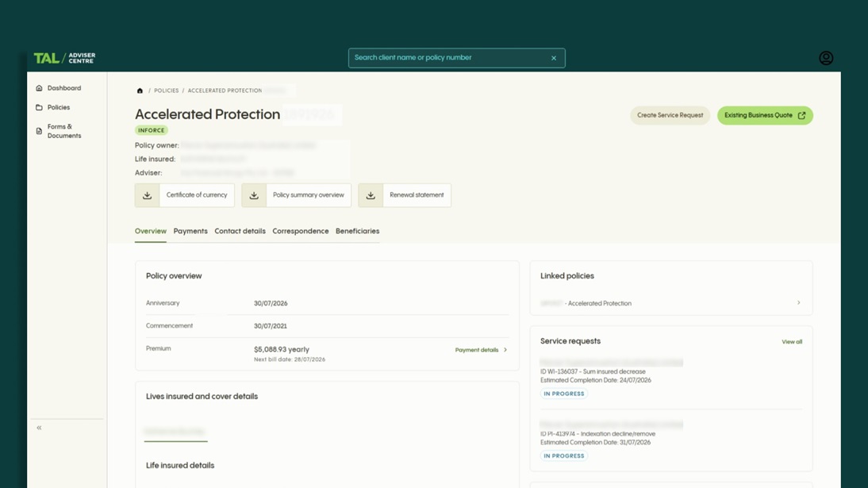868x488 pixels.
Task: Click the Policy summary overview label
Action: 309,195
